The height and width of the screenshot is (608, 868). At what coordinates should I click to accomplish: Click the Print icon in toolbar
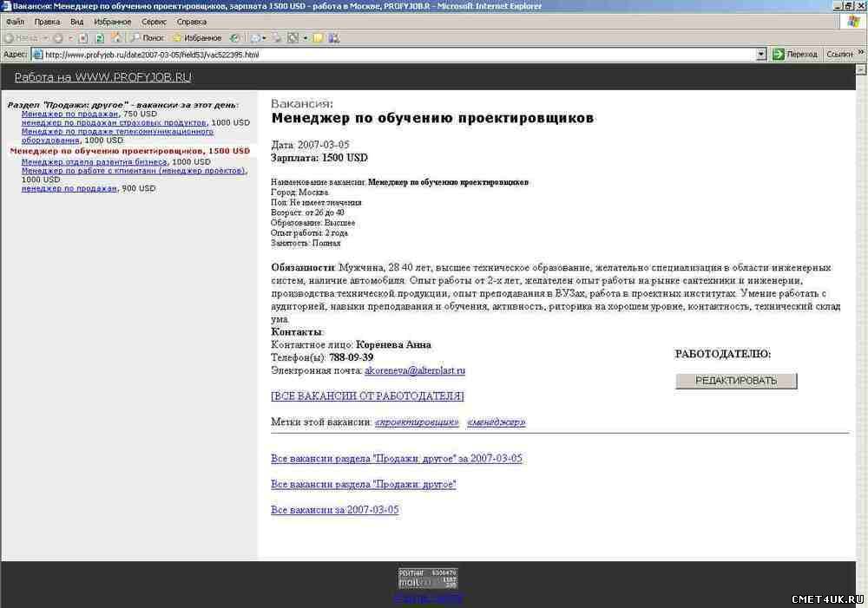click(276, 38)
